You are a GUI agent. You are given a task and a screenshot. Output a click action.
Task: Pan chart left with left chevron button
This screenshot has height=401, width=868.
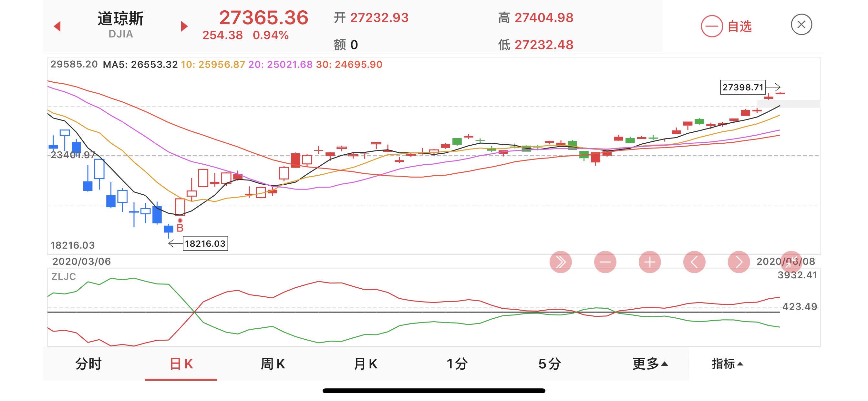click(x=694, y=262)
